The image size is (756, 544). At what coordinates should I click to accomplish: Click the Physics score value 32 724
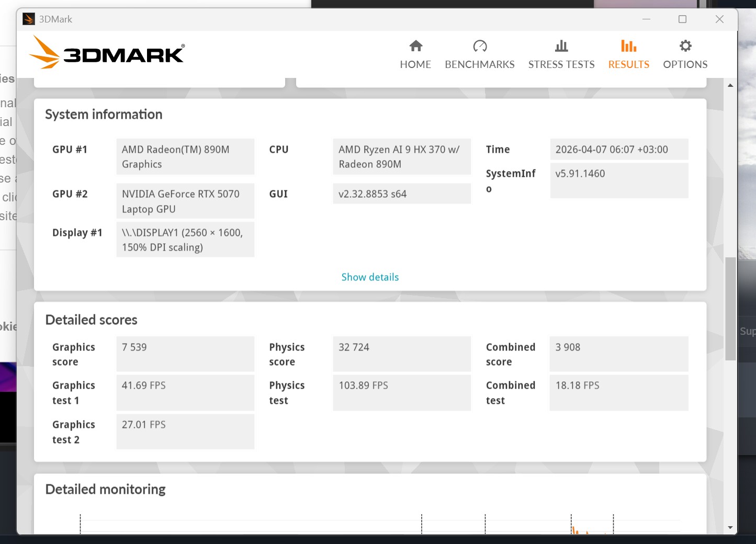(x=402, y=354)
